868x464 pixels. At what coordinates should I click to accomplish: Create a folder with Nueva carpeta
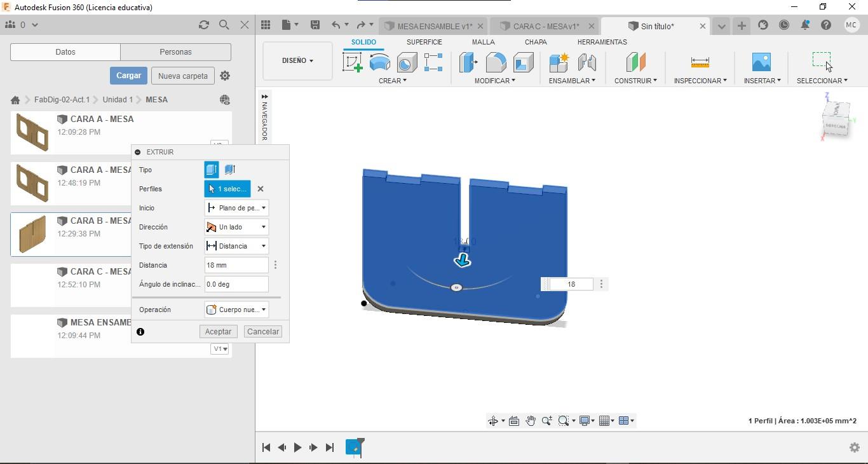tap(183, 76)
